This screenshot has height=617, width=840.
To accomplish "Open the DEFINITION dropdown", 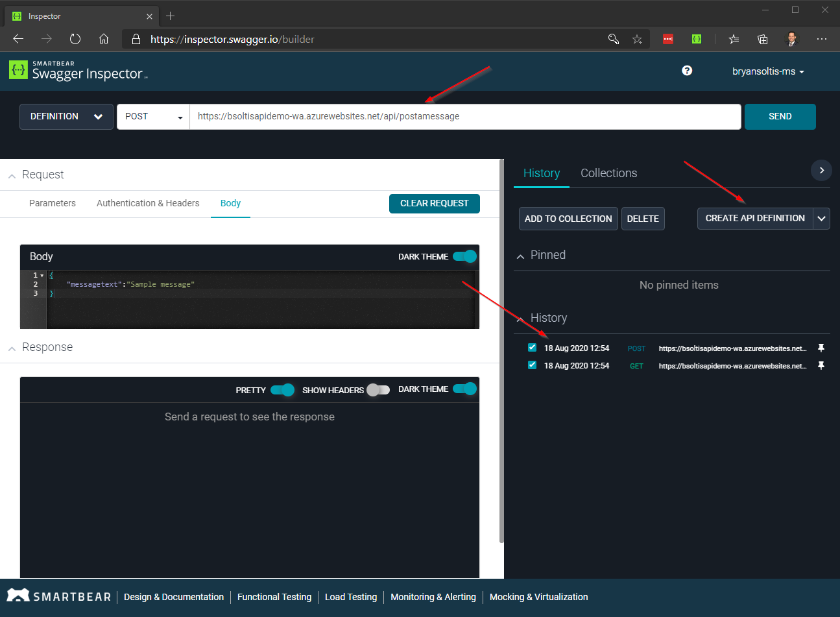I will coord(66,117).
